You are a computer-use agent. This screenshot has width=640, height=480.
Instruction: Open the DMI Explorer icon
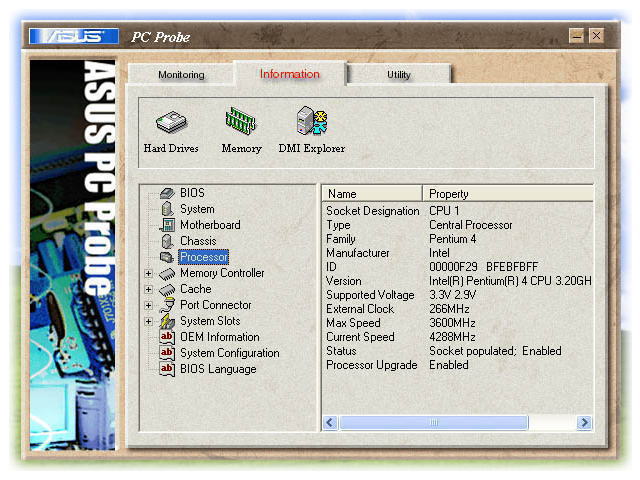tap(312, 120)
